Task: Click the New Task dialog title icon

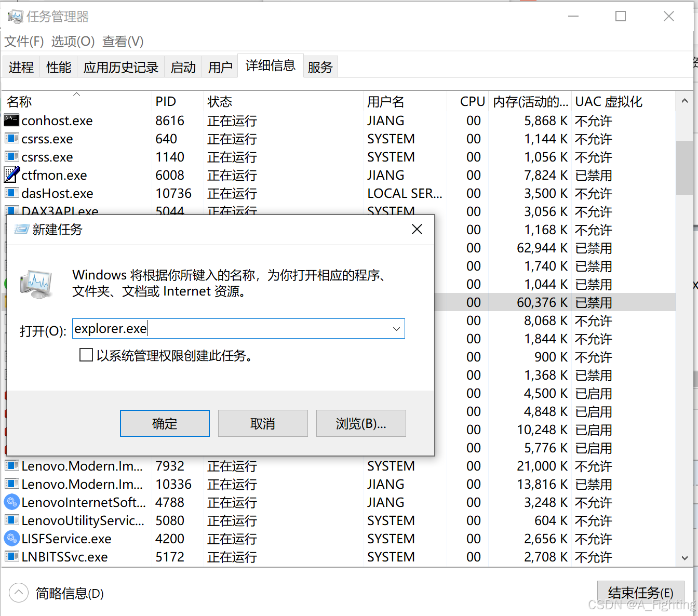Action: pos(21,229)
